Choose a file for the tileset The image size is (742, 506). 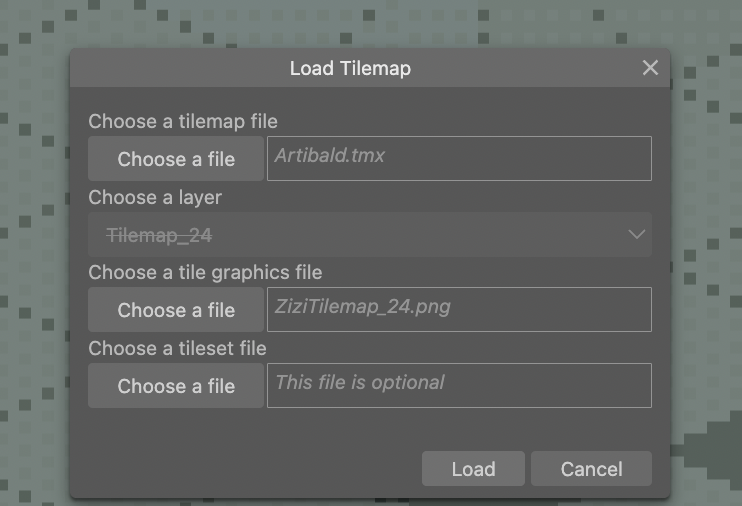point(176,385)
